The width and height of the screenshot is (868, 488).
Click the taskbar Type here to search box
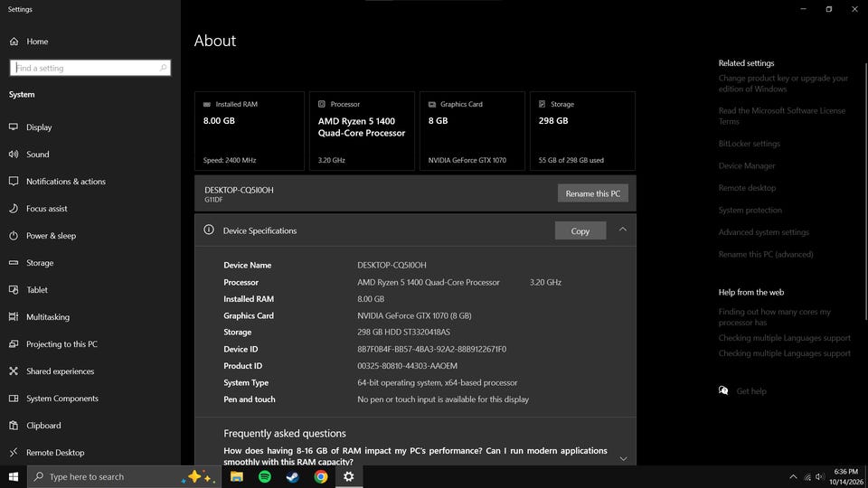pyautogui.click(x=124, y=476)
